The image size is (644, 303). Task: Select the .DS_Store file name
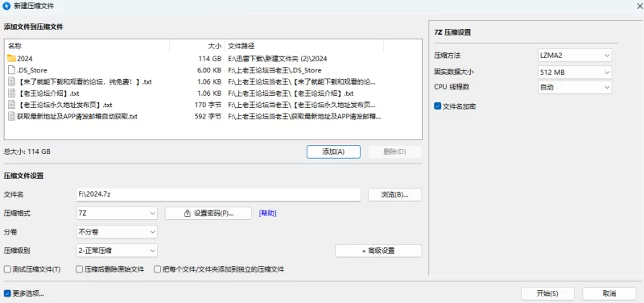pyautogui.click(x=32, y=70)
